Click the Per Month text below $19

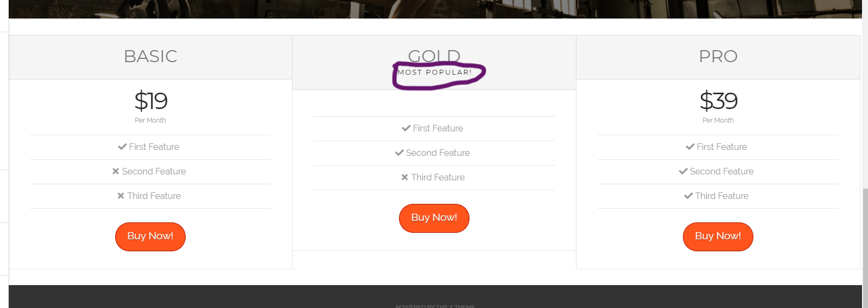[150, 120]
